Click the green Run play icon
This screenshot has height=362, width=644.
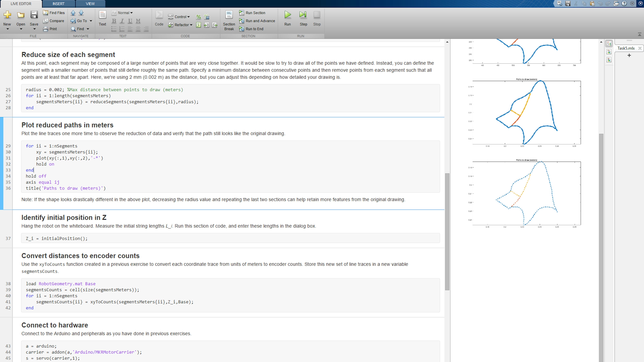tap(288, 15)
